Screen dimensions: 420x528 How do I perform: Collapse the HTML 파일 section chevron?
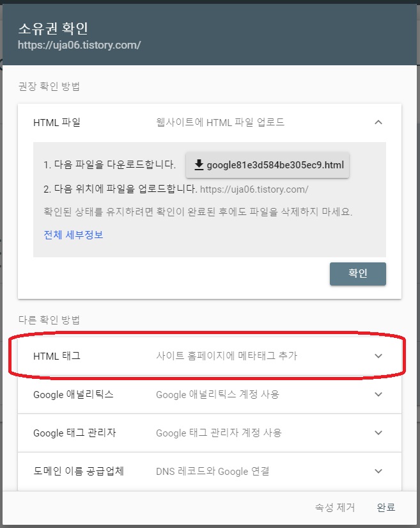click(378, 122)
